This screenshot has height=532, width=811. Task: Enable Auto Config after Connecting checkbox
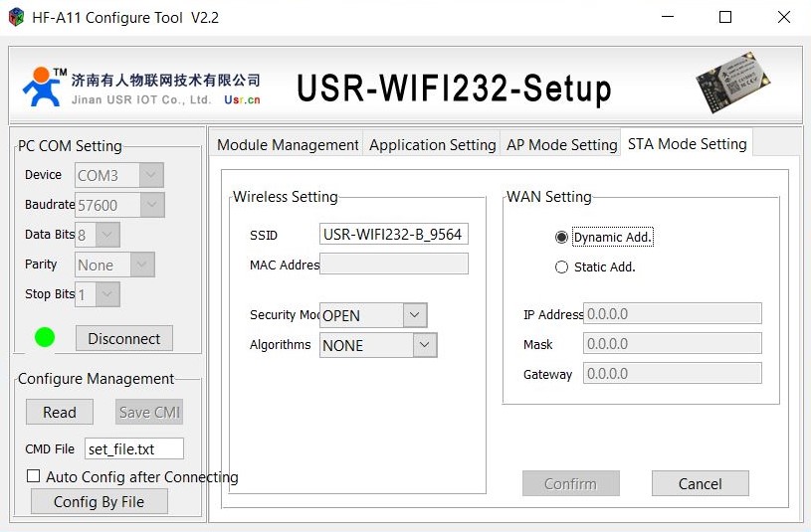[x=33, y=475]
